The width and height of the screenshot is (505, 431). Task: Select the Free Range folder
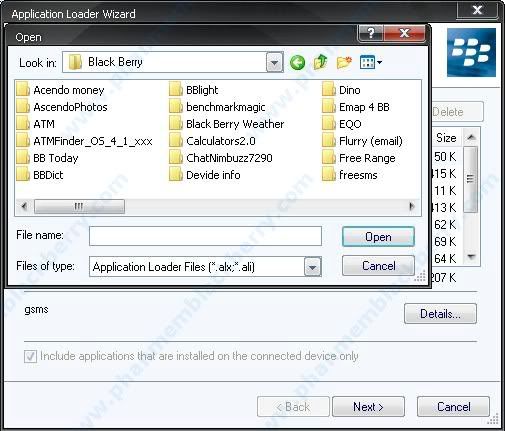coord(359,158)
